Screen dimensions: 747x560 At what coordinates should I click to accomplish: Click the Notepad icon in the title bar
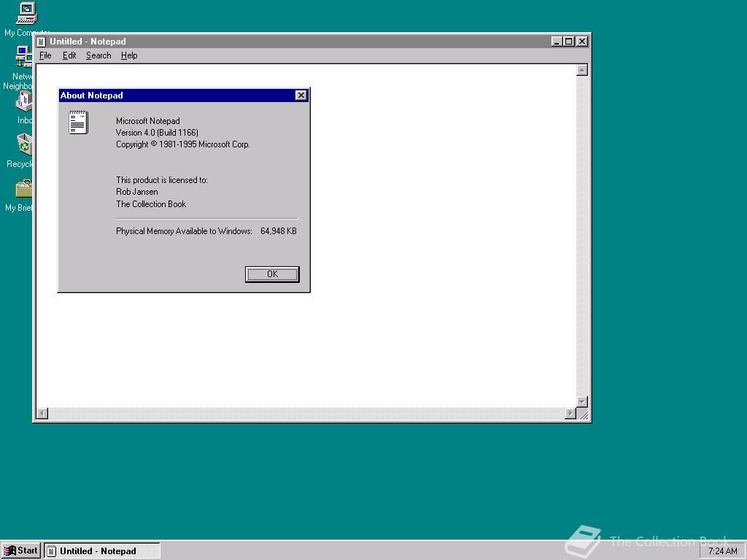[42, 42]
